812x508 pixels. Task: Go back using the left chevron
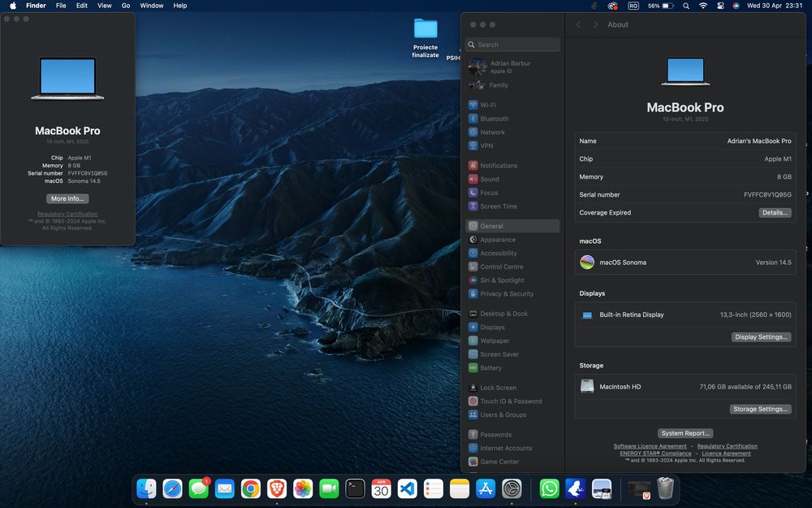pyautogui.click(x=578, y=24)
